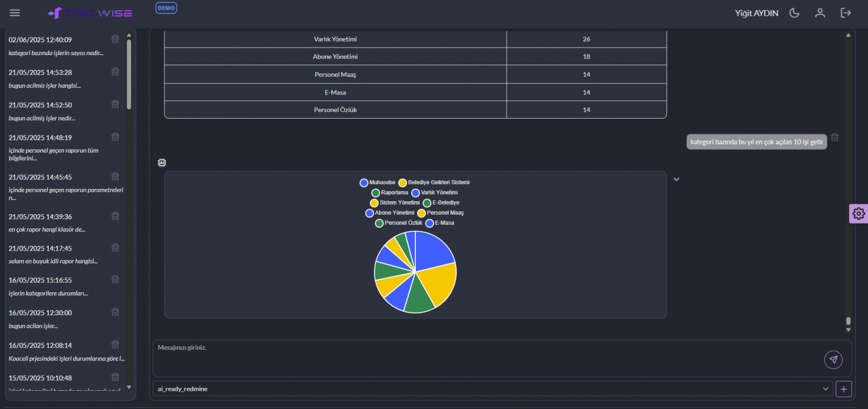The width and height of the screenshot is (868, 409).
Task: Open the user profile icon
Action: coord(820,13)
